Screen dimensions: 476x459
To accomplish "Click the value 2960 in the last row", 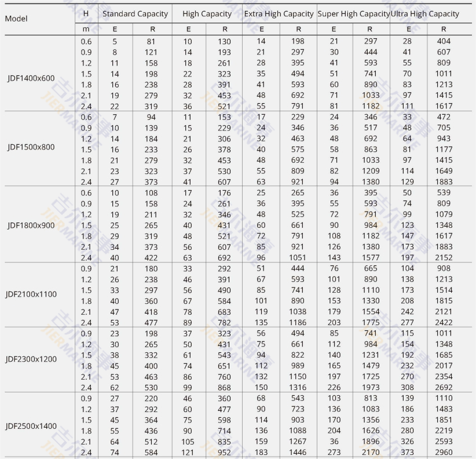I will (x=444, y=453).
